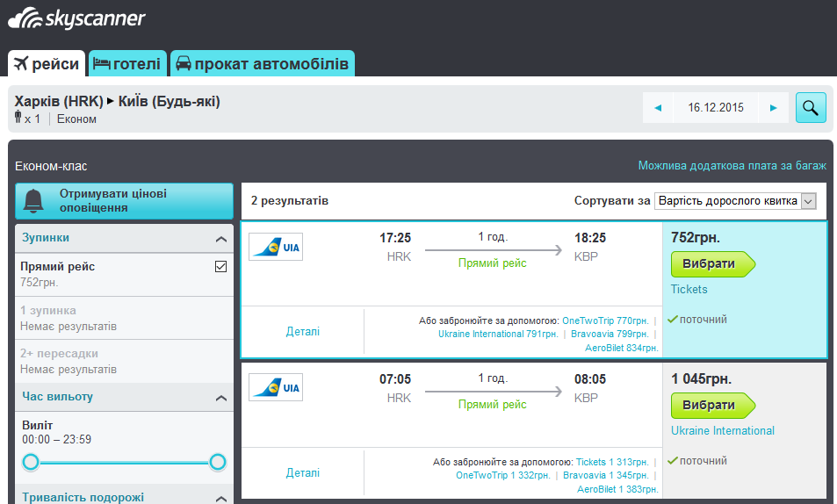This screenshot has width=837, height=504.
Task: Click the Skyscanner logo
Action: point(77,19)
